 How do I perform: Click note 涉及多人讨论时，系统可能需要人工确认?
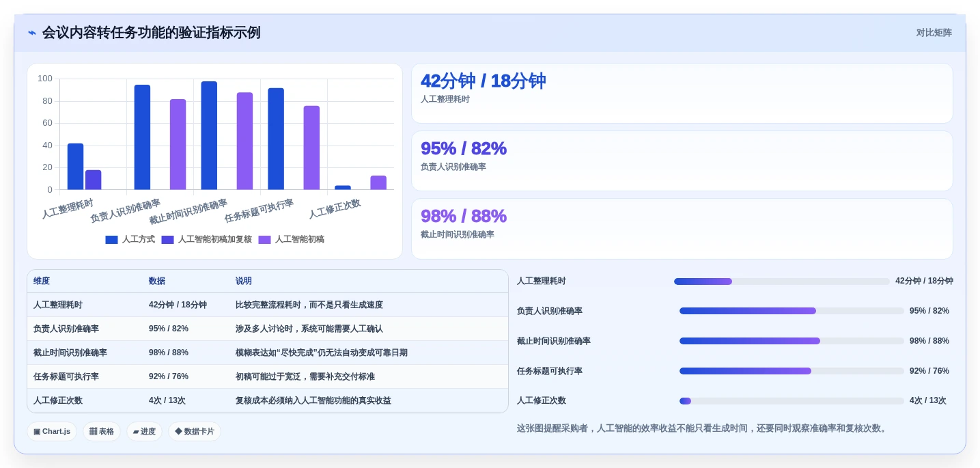click(x=309, y=329)
